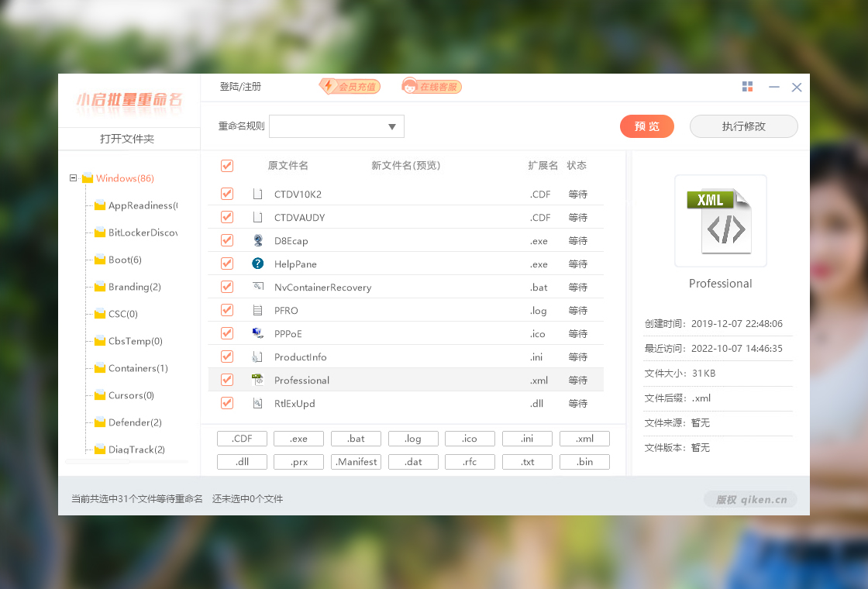Filter by the .bin extension button
868x589 pixels.
584,462
